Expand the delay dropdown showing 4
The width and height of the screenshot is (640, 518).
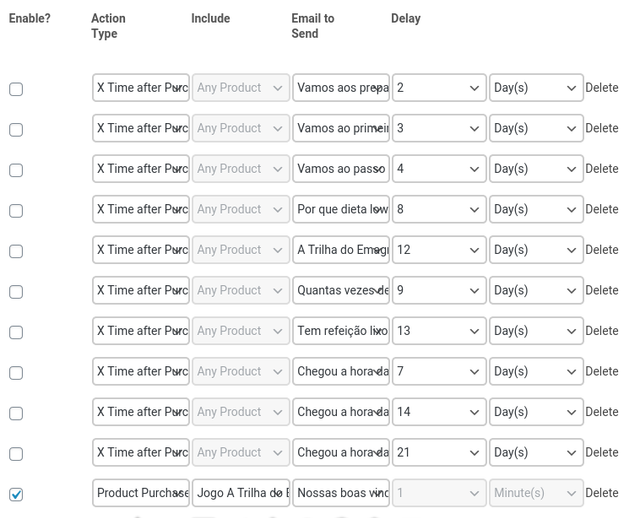[439, 169]
